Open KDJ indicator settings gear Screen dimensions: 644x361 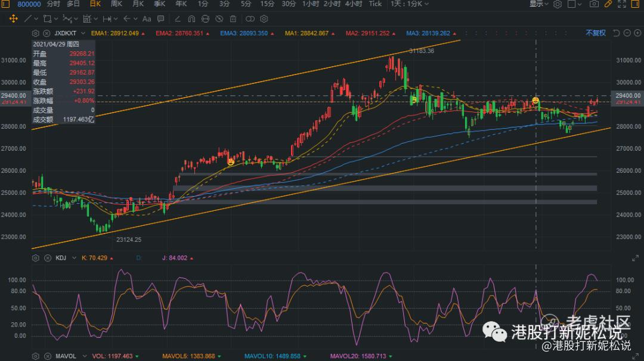click(x=35, y=258)
